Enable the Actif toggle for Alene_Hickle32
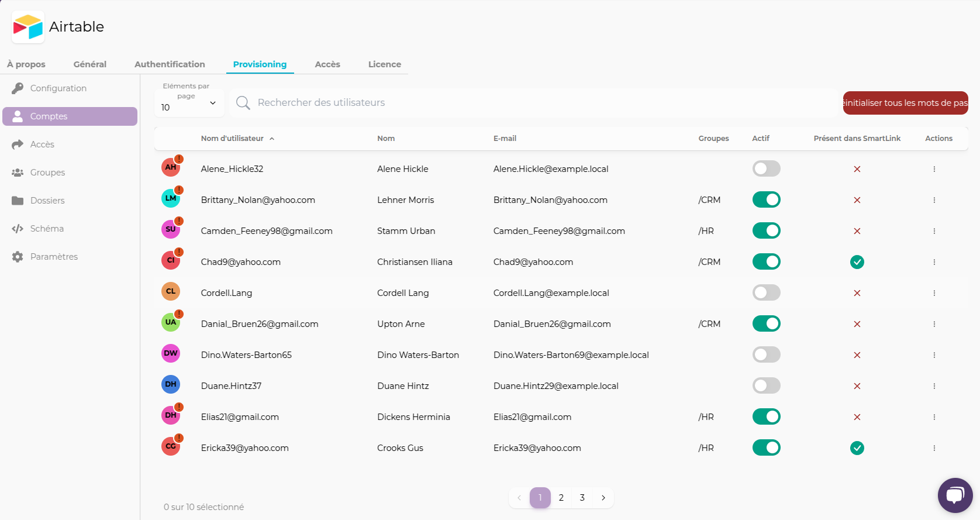 pyautogui.click(x=766, y=169)
